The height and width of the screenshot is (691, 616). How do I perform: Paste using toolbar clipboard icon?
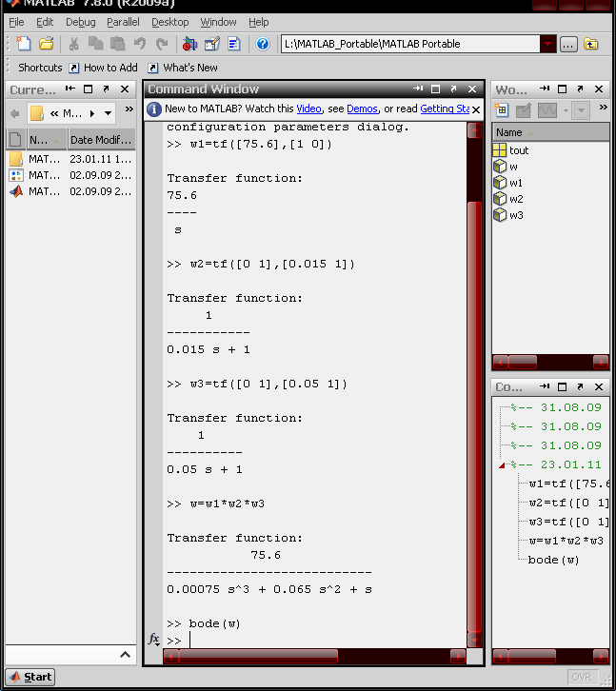[x=117, y=44]
